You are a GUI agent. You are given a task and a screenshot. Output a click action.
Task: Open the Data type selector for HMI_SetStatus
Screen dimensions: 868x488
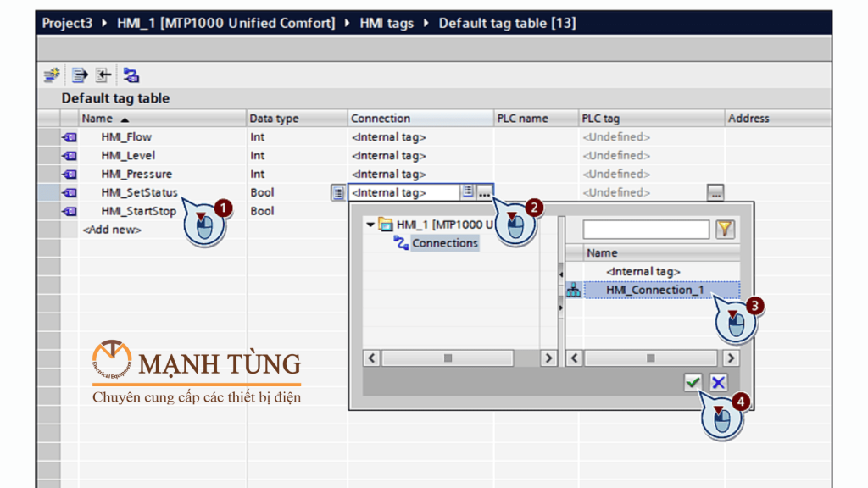pyautogui.click(x=337, y=193)
